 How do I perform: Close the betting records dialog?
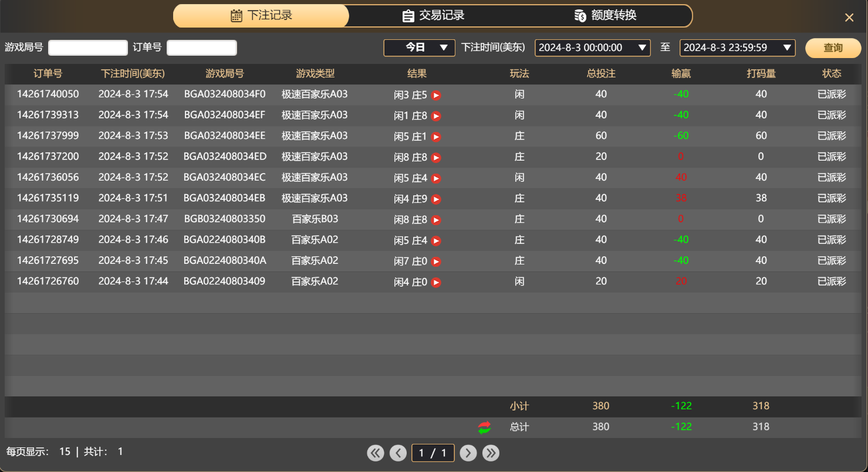[x=849, y=17]
